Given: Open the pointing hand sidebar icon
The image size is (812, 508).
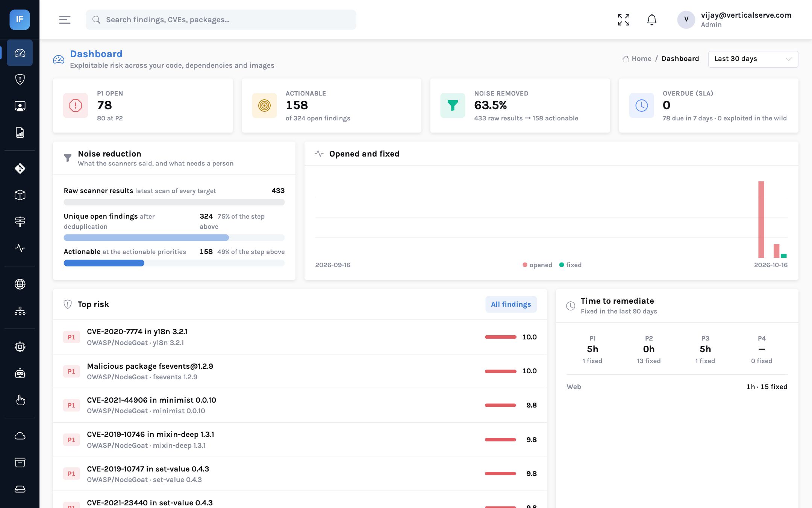Looking at the screenshot, I should [x=20, y=400].
